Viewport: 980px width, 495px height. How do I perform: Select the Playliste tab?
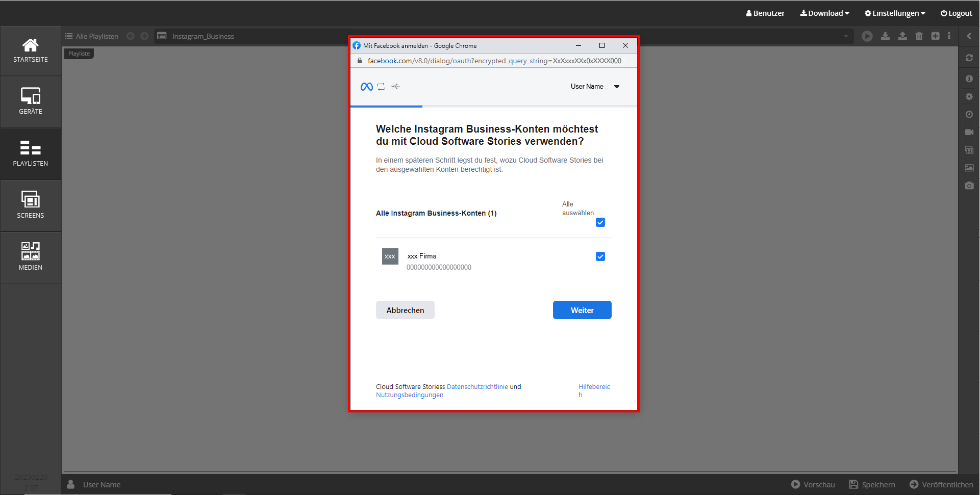coord(79,54)
